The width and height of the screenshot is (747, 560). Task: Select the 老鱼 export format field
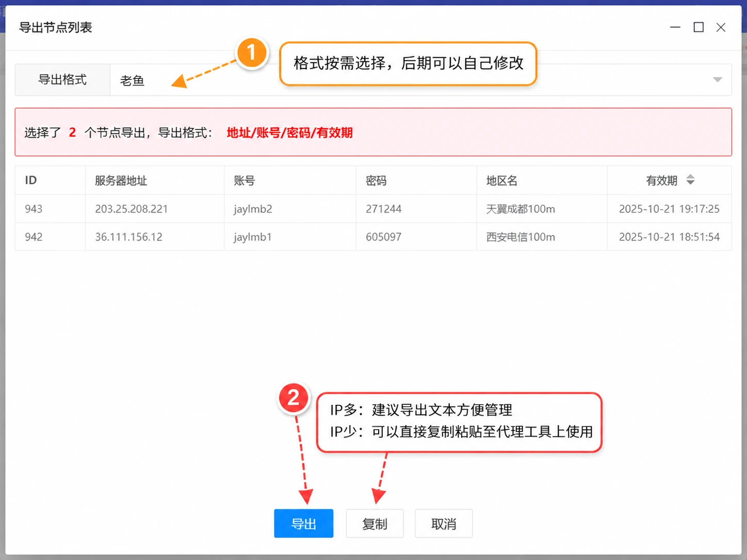pyautogui.click(x=420, y=80)
